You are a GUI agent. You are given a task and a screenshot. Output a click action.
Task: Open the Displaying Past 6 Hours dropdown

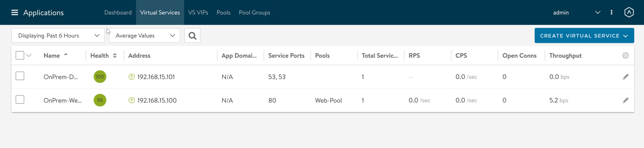[x=58, y=36]
